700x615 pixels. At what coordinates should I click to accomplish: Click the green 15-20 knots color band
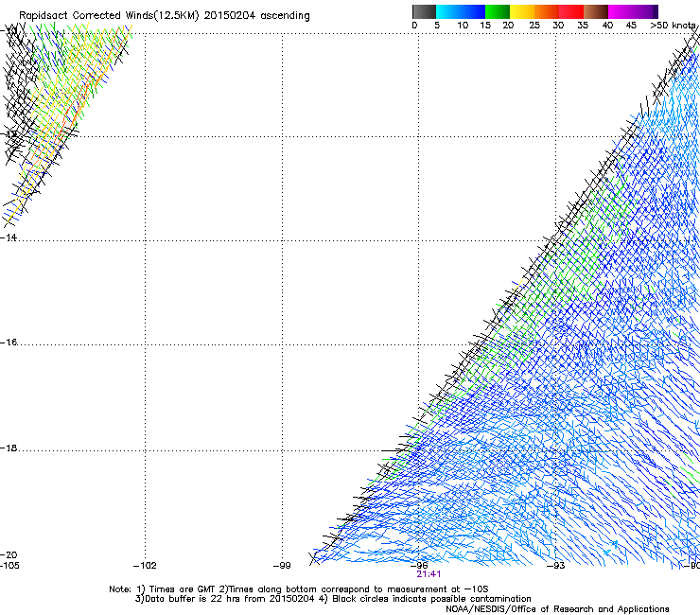pyautogui.click(x=498, y=11)
